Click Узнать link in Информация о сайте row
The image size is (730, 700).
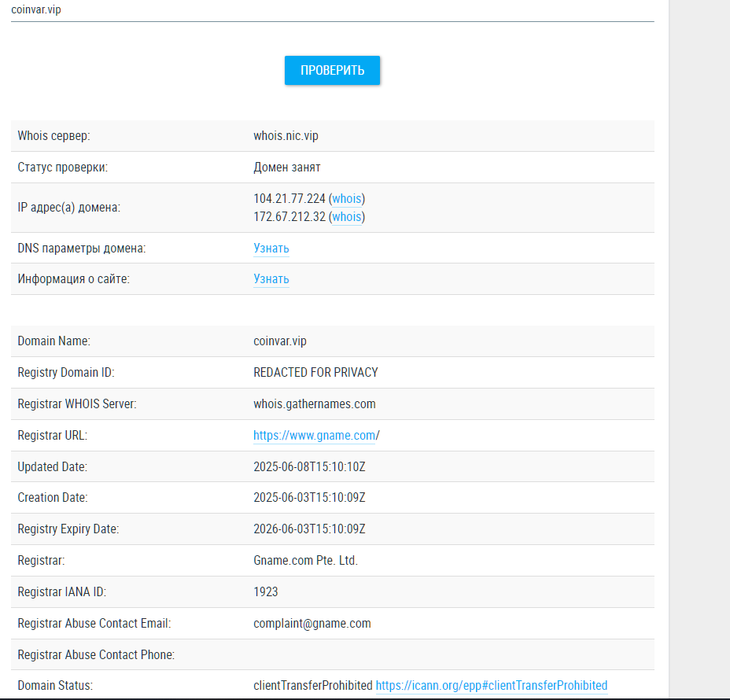pyautogui.click(x=271, y=279)
